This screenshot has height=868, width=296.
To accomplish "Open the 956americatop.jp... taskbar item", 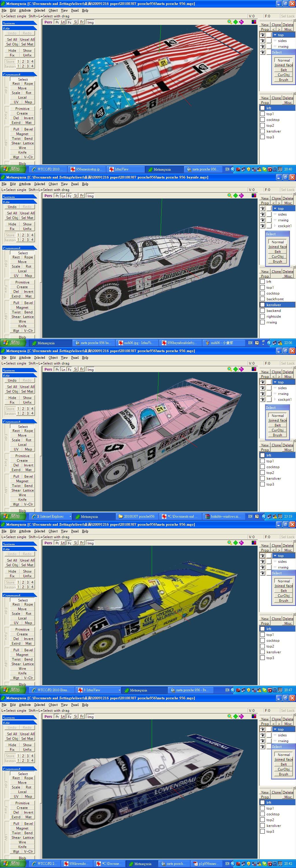I will 86,169.
